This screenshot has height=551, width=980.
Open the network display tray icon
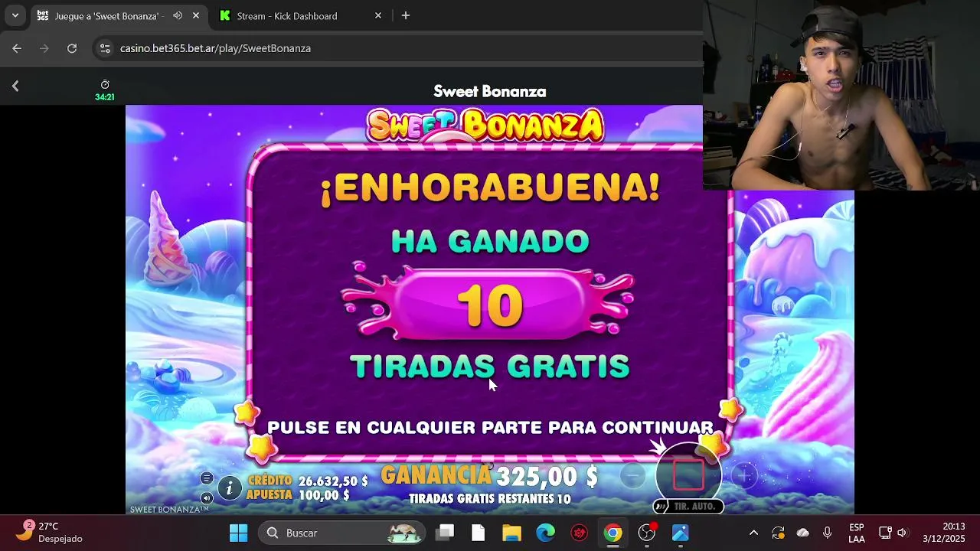(x=885, y=533)
